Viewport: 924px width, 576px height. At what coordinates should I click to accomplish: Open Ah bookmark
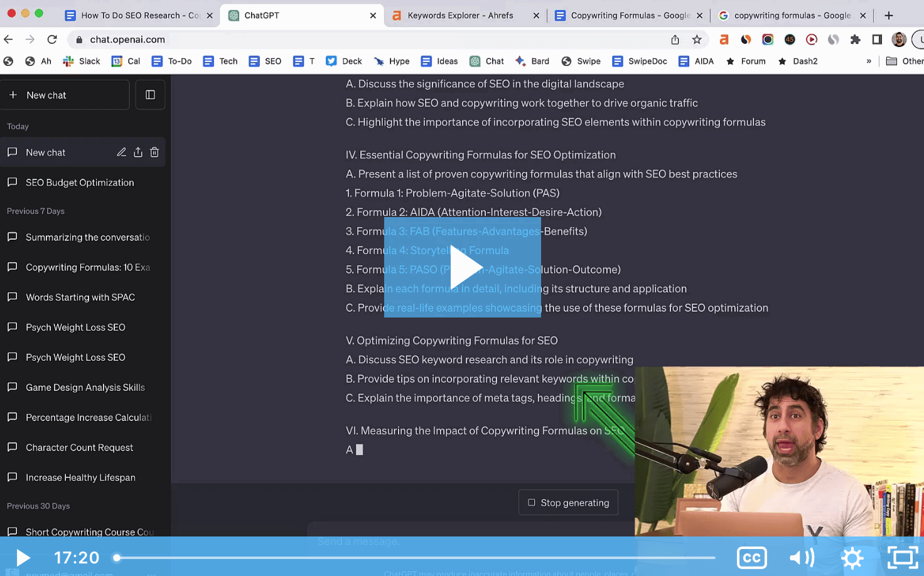coord(38,61)
